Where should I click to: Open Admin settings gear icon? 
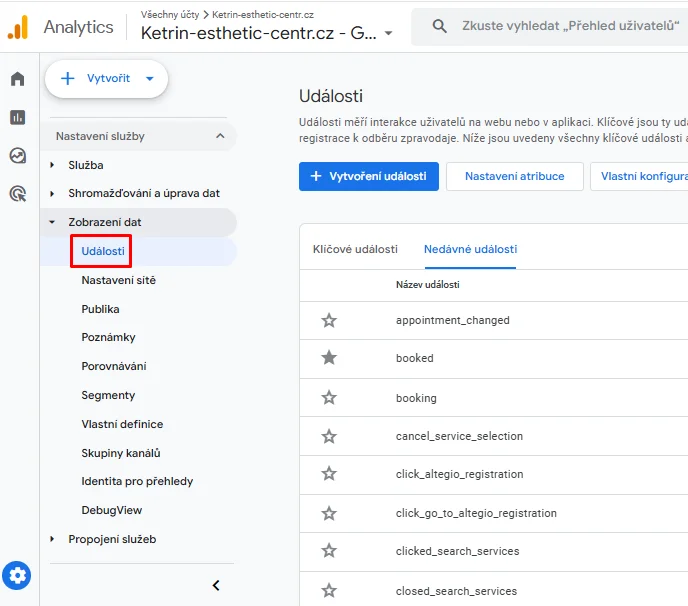click(17, 575)
